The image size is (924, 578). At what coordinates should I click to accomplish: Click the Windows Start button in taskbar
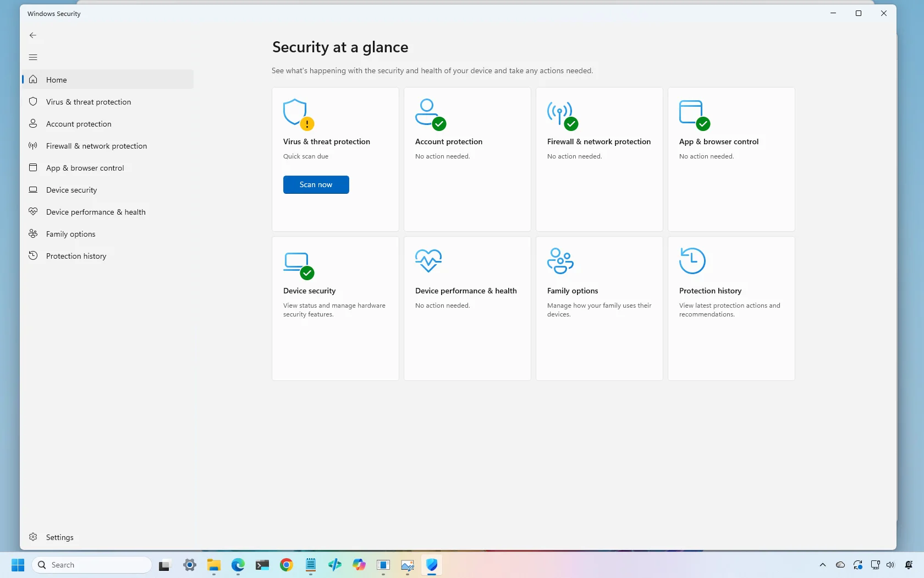(x=18, y=565)
